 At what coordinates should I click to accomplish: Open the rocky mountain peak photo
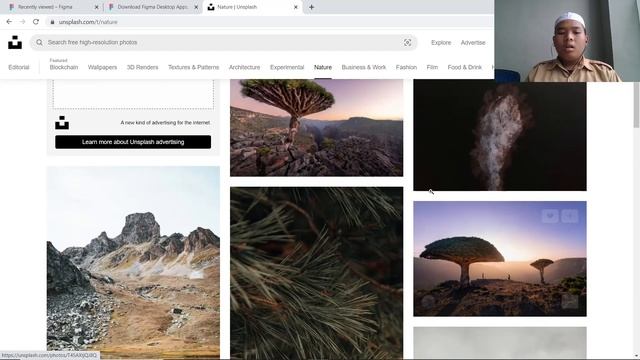coord(133,262)
